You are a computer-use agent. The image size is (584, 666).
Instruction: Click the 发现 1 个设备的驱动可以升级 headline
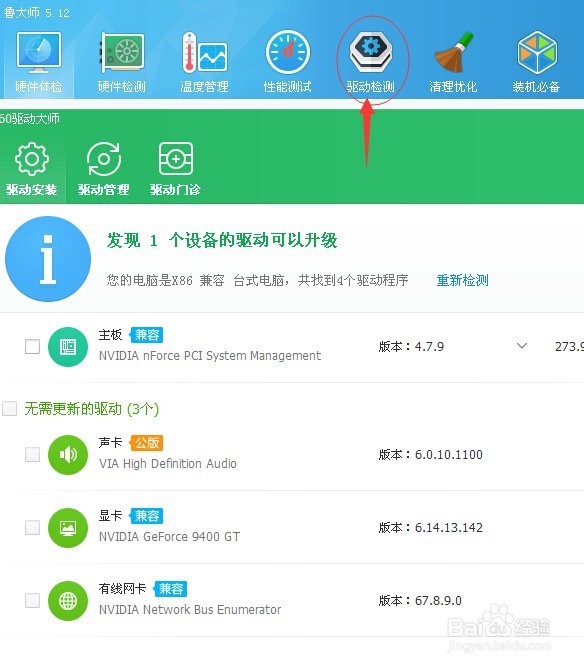(x=222, y=240)
